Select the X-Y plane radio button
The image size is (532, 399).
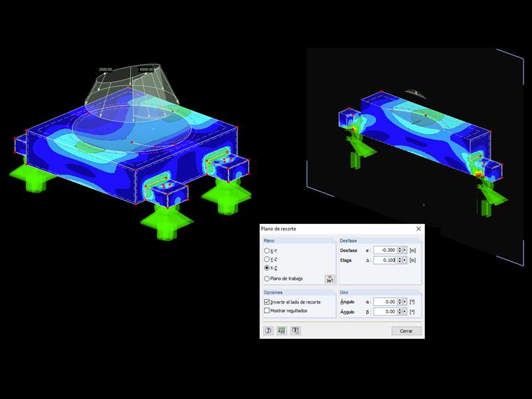tap(267, 251)
